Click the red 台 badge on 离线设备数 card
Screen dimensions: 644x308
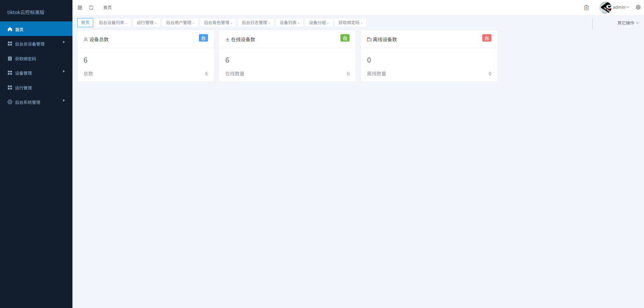487,38
